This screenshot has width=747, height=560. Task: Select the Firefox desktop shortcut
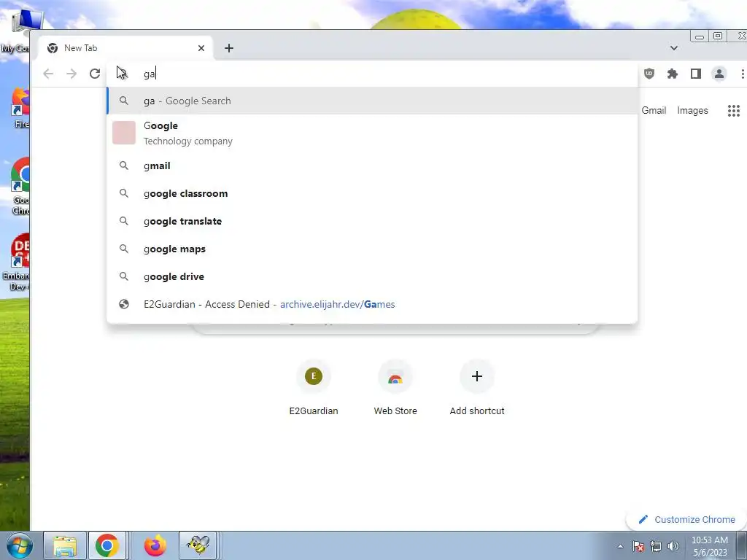point(21,108)
